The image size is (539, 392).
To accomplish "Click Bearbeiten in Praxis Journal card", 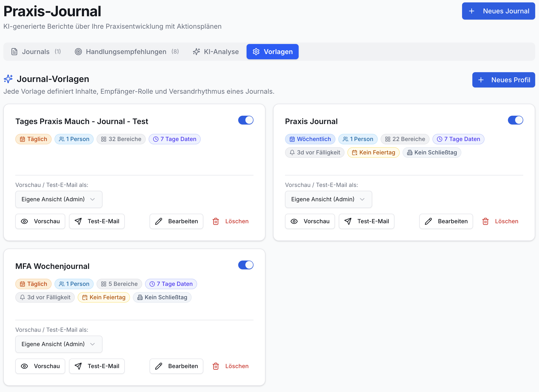I will pyautogui.click(x=446, y=221).
